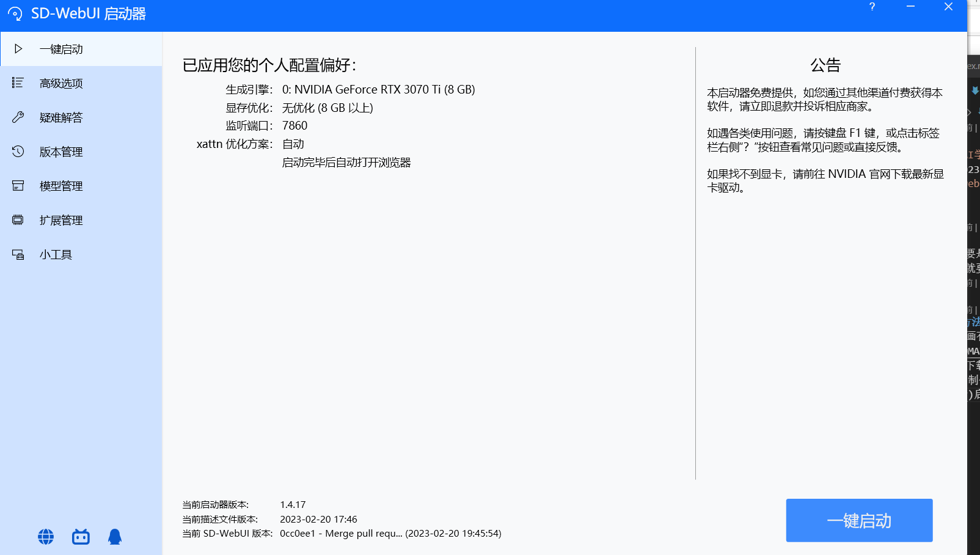This screenshot has height=555, width=980.
Task: Click the SD-WebUI headset logo in title bar
Action: 15,13
